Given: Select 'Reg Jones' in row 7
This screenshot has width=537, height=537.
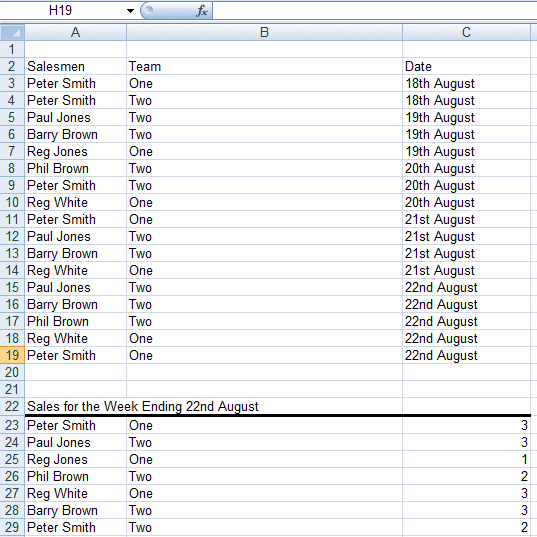Looking at the screenshot, I should coord(75,151).
